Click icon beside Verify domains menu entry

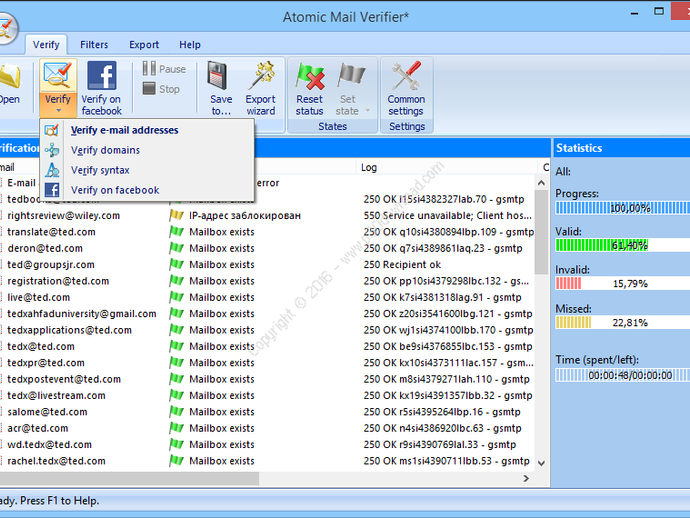click(x=51, y=150)
